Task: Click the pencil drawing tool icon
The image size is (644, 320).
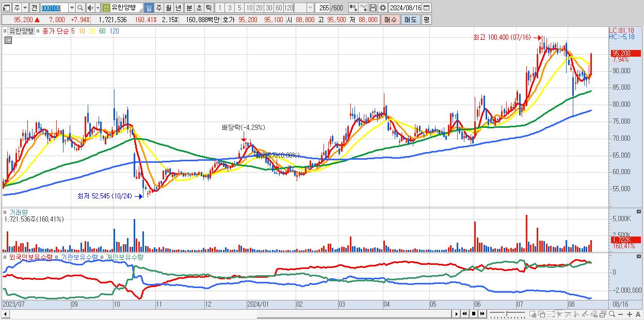Action: 585,314
